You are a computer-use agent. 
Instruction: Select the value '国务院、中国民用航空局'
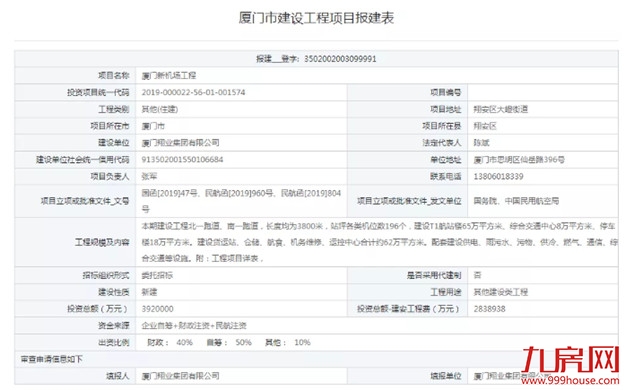coord(516,201)
